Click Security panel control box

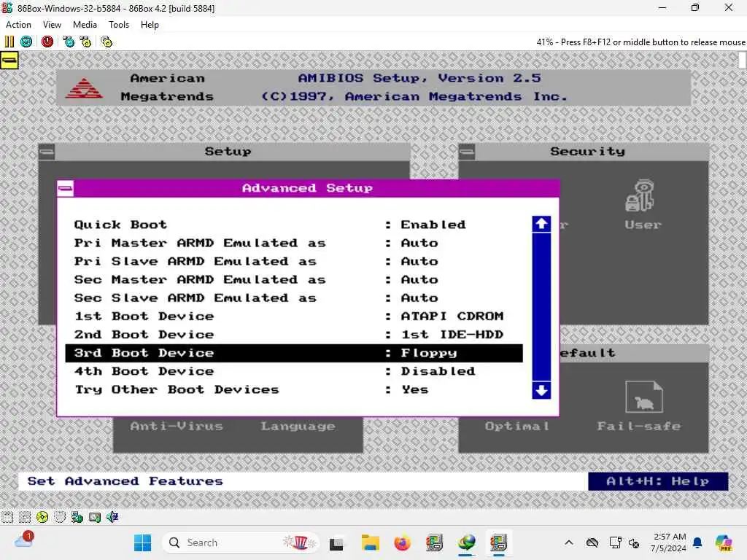[x=467, y=152]
